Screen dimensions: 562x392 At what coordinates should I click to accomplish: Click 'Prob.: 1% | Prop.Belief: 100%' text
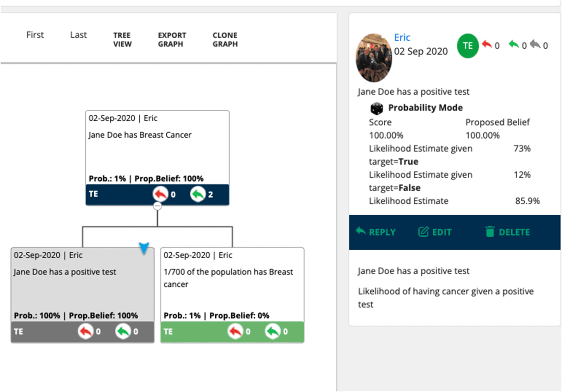[x=146, y=179]
